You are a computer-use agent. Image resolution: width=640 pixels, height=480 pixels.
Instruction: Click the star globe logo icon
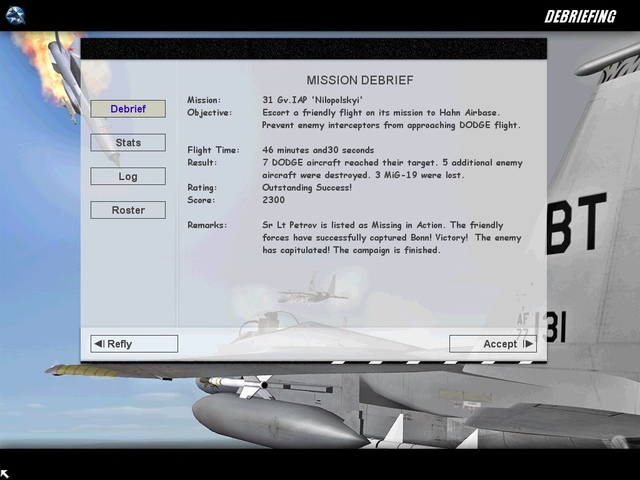click(x=16, y=16)
